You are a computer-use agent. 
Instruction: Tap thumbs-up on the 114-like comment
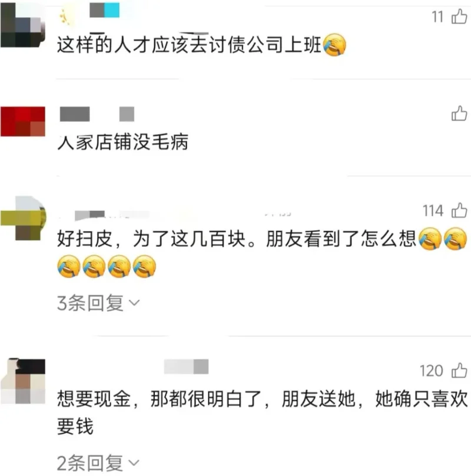coord(459,210)
